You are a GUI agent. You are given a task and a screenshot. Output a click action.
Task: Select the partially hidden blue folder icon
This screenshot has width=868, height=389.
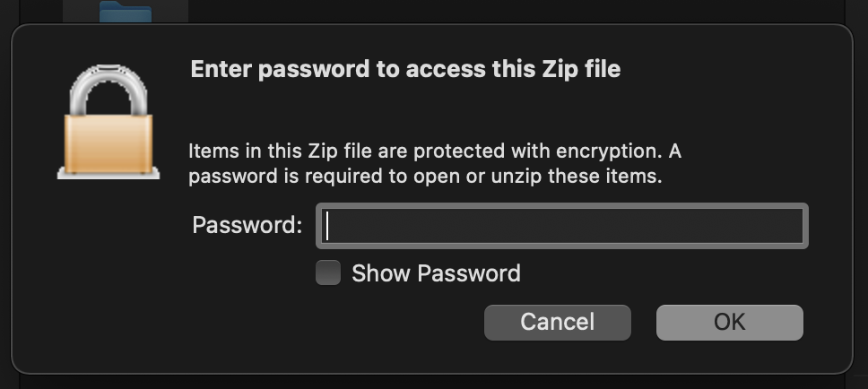click(126, 11)
